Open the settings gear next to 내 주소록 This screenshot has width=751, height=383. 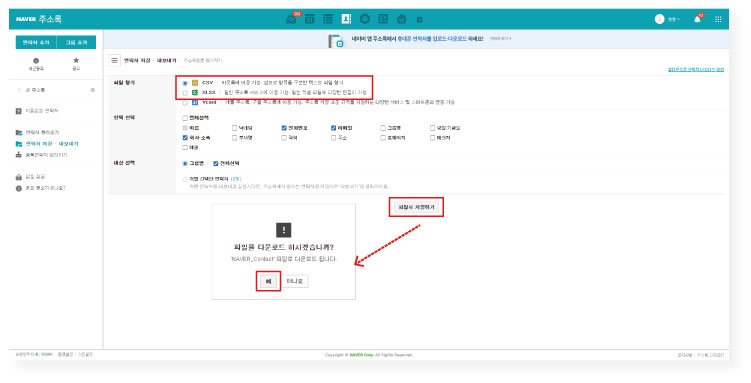click(92, 90)
